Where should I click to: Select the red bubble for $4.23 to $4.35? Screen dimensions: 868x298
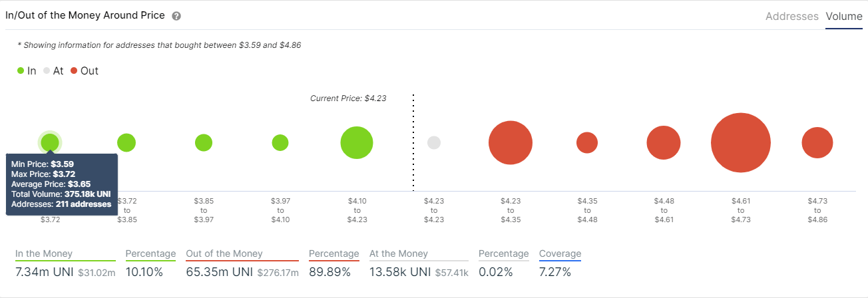[x=511, y=142]
